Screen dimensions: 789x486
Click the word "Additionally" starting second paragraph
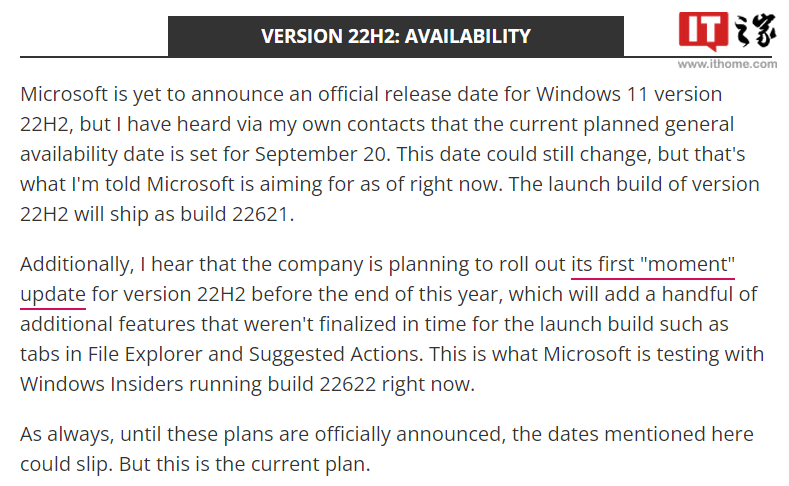pos(76,265)
